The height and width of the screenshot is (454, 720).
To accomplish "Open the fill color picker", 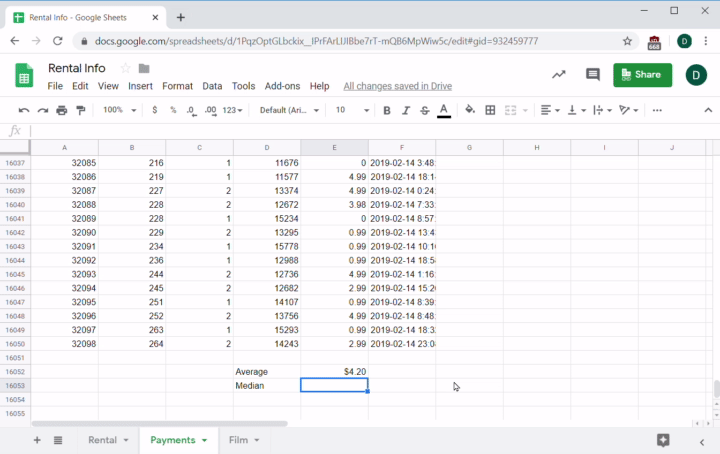I will 470,110.
